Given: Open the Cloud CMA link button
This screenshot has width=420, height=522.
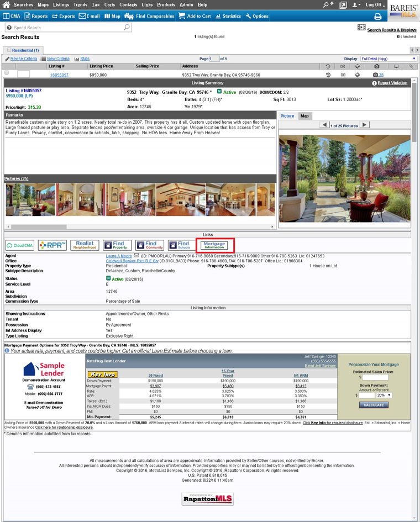Looking at the screenshot, I should 20,245.
